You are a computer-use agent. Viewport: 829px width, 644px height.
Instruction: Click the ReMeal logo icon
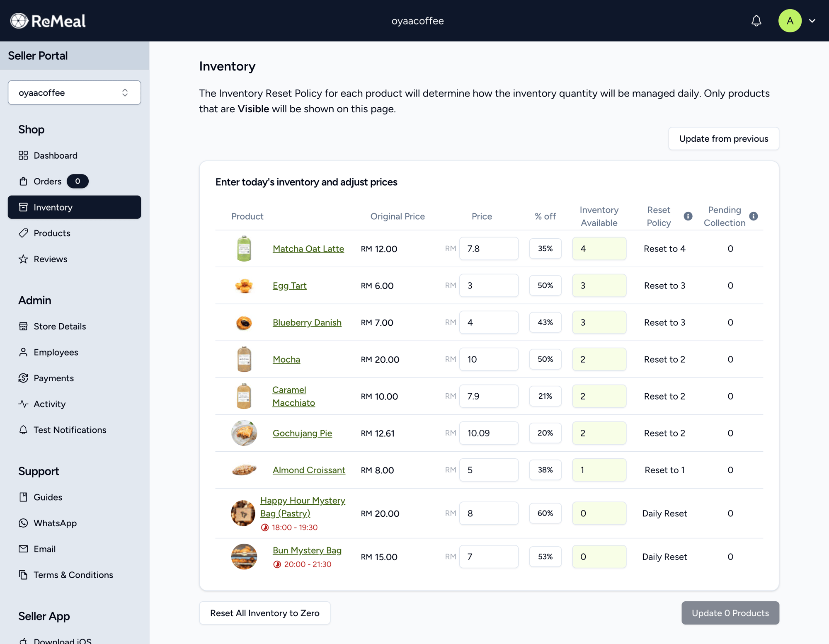(x=19, y=21)
